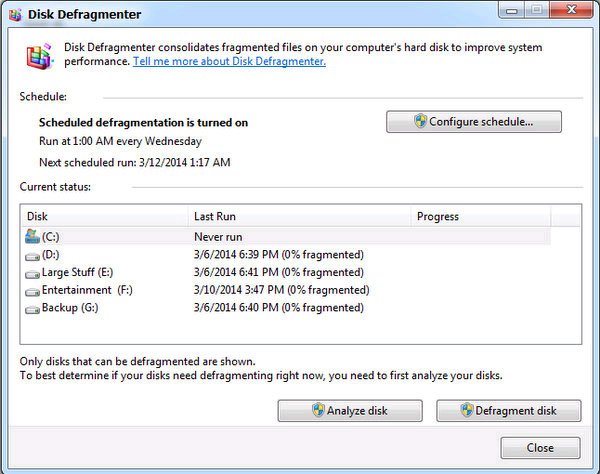Sort by the Last Run column header
Image resolution: width=600 pixels, height=474 pixels.
[x=300, y=217]
